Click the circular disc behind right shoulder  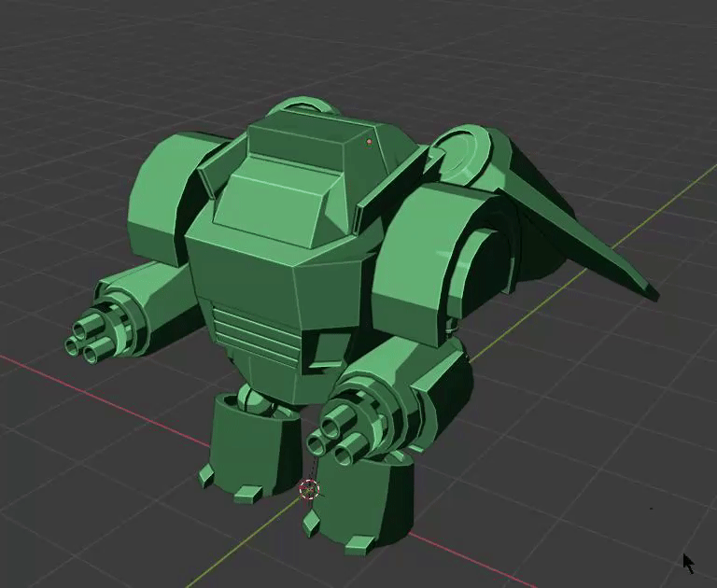point(462,155)
